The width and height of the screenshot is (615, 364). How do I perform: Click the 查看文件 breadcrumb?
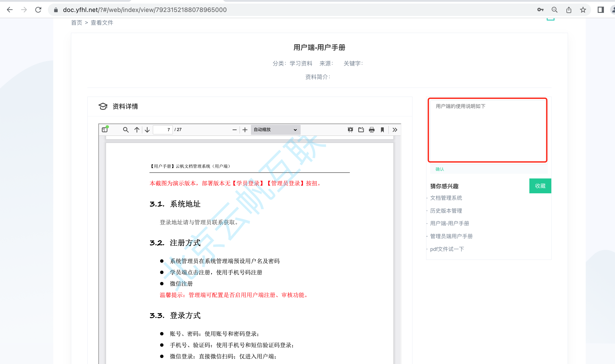point(102,23)
